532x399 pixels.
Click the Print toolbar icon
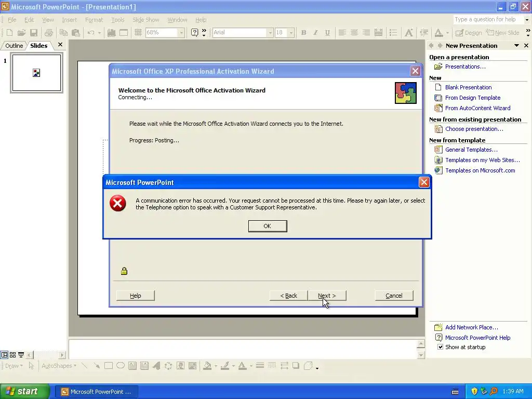tap(49, 33)
